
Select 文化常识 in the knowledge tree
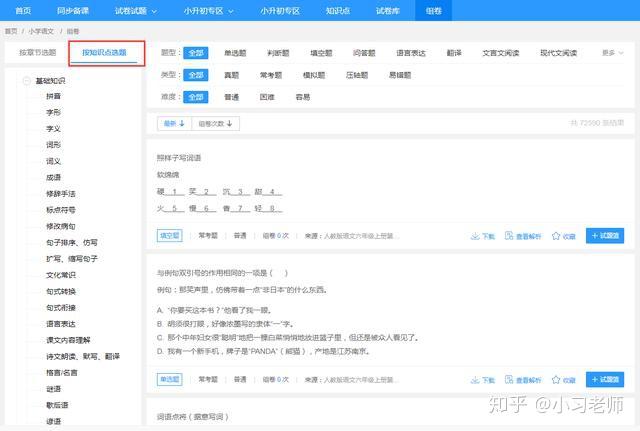[61, 275]
